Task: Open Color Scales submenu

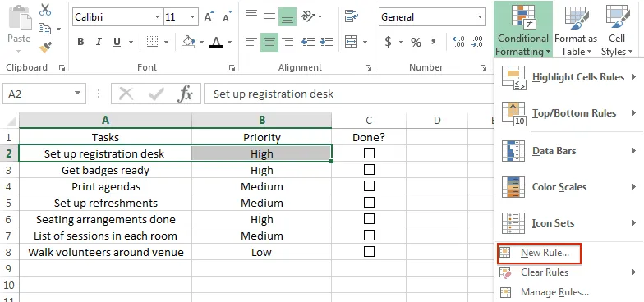Action: point(568,187)
